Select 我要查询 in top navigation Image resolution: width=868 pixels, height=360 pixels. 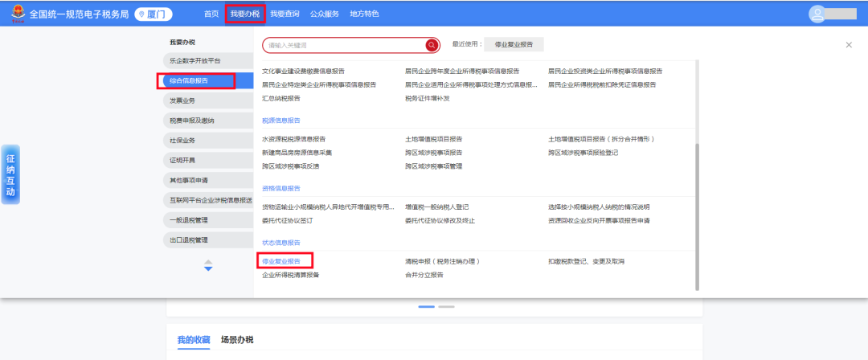[x=285, y=14]
